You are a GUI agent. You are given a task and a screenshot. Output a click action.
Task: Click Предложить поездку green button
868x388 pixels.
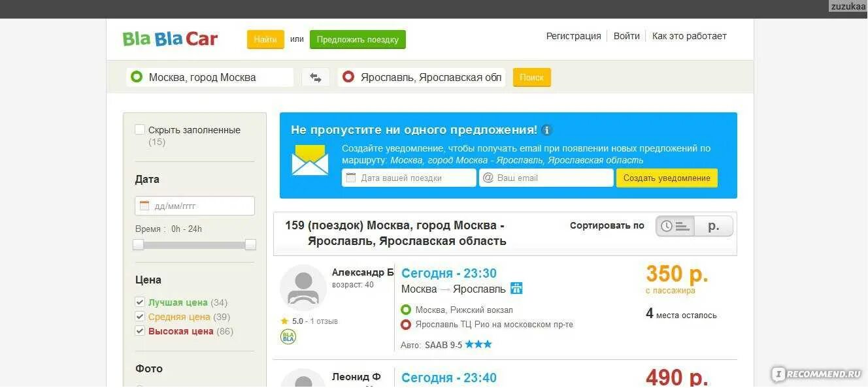click(358, 39)
